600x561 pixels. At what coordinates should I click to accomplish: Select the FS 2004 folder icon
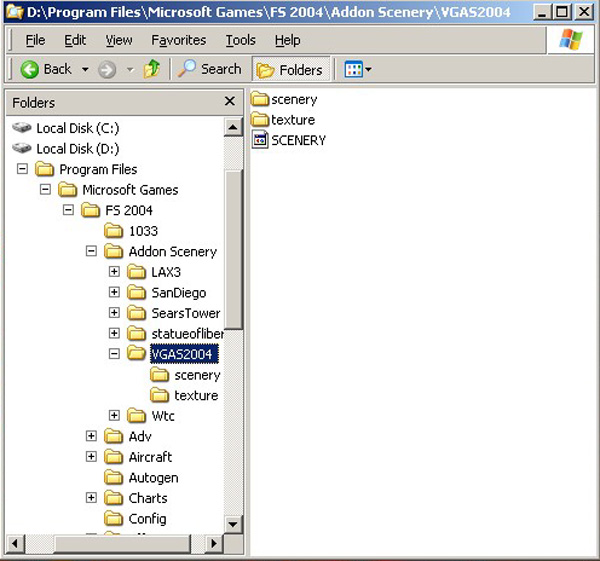91,210
